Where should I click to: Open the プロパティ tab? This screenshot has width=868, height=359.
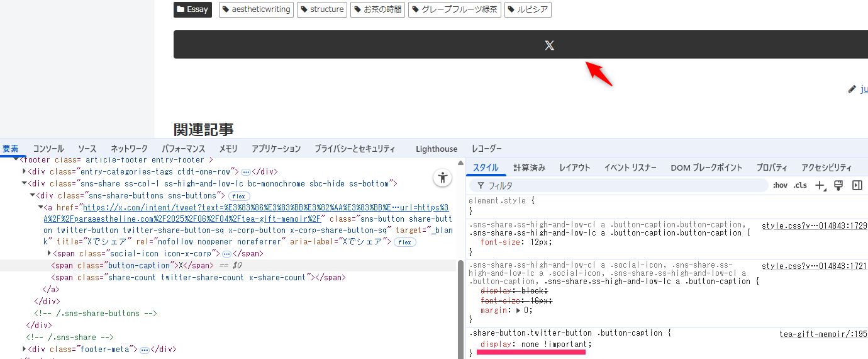(x=772, y=168)
